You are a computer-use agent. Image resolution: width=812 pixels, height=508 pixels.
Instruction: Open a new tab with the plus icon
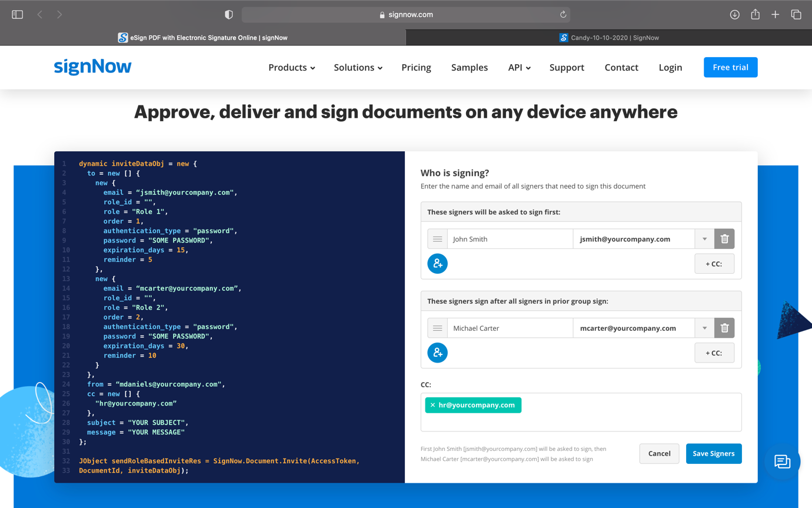(x=776, y=15)
